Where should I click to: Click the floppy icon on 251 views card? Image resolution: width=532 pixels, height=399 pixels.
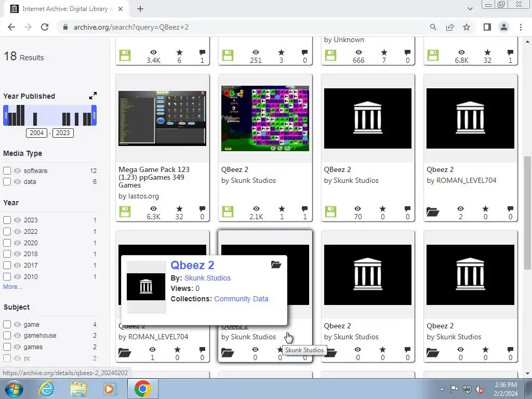pyautogui.click(x=228, y=55)
